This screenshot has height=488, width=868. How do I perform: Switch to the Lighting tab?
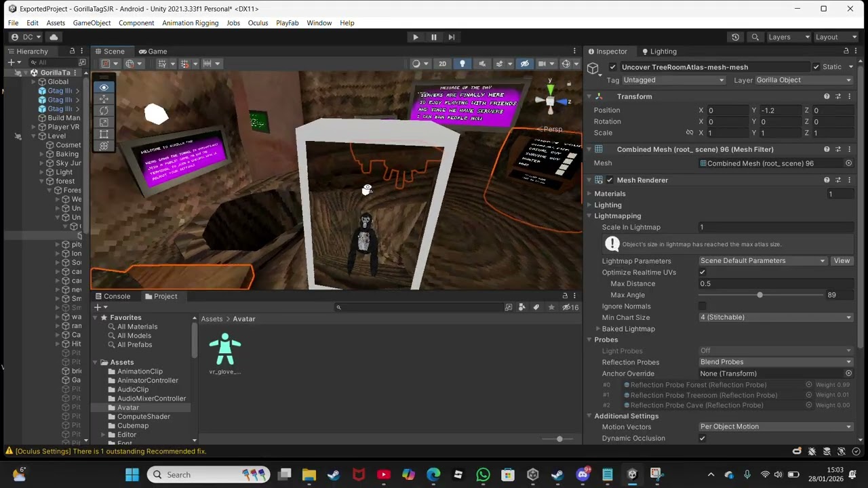click(x=658, y=52)
